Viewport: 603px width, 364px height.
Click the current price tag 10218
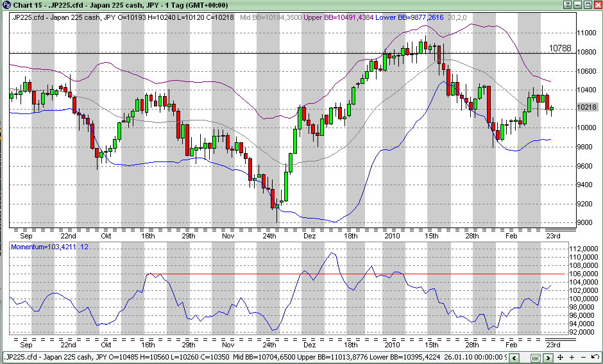click(587, 107)
